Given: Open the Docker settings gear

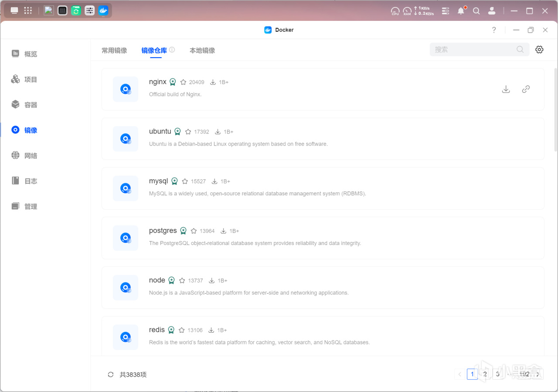Looking at the screenshot, I should tap(539, 50).
